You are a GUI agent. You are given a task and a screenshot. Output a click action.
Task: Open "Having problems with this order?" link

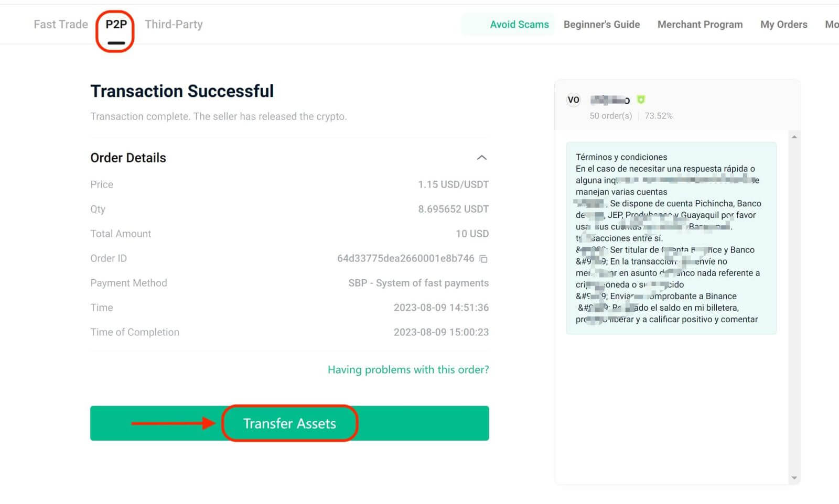408,369
